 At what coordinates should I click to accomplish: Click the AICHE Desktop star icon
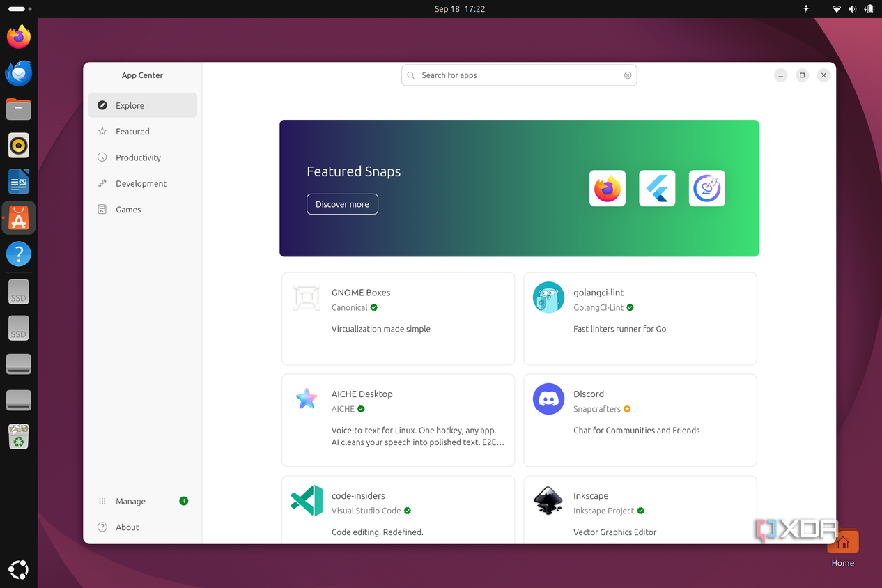pos(307,399)
